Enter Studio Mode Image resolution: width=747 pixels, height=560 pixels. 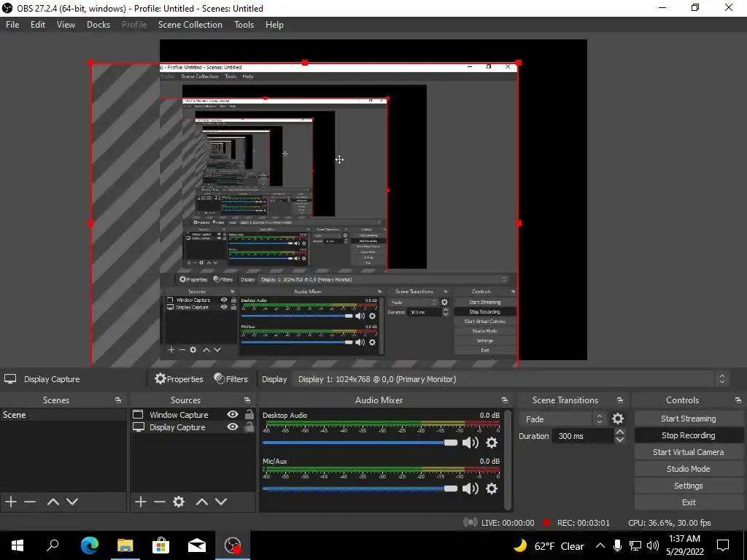click(689, 469)
